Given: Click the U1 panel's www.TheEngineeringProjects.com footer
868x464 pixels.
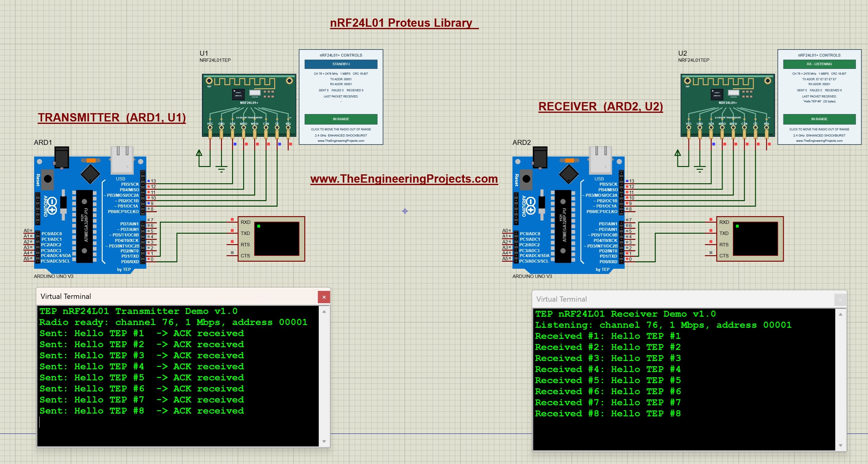Looking at the screenshot, I should [341, 141].
